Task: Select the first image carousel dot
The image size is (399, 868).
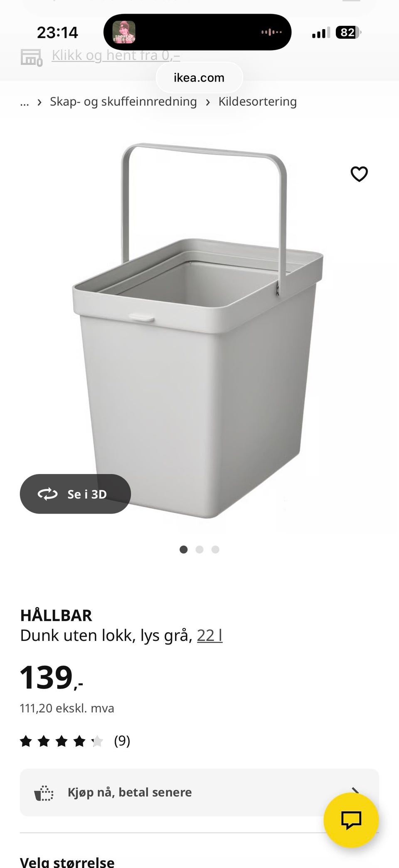Action: [x=183, y=549]
